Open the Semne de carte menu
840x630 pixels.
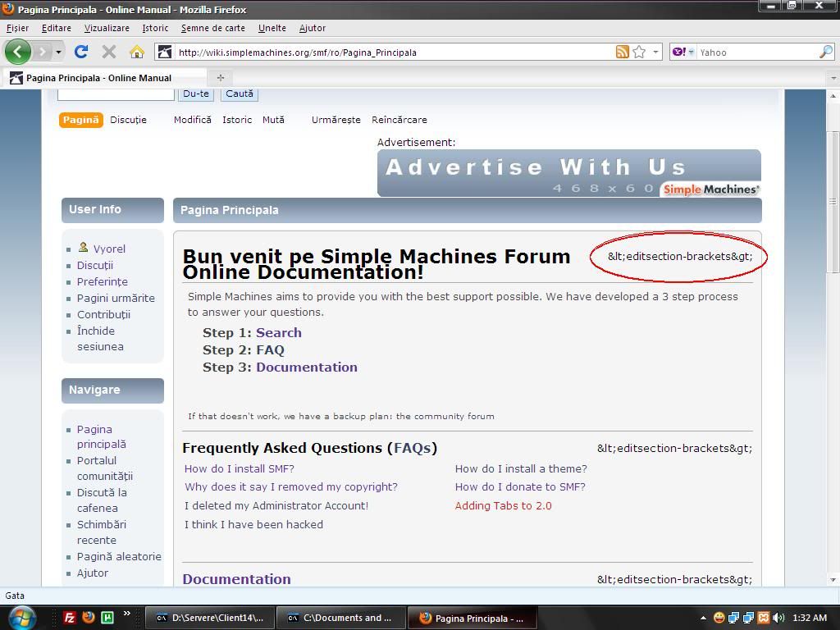pyautogui.click(x=213, y=28)
